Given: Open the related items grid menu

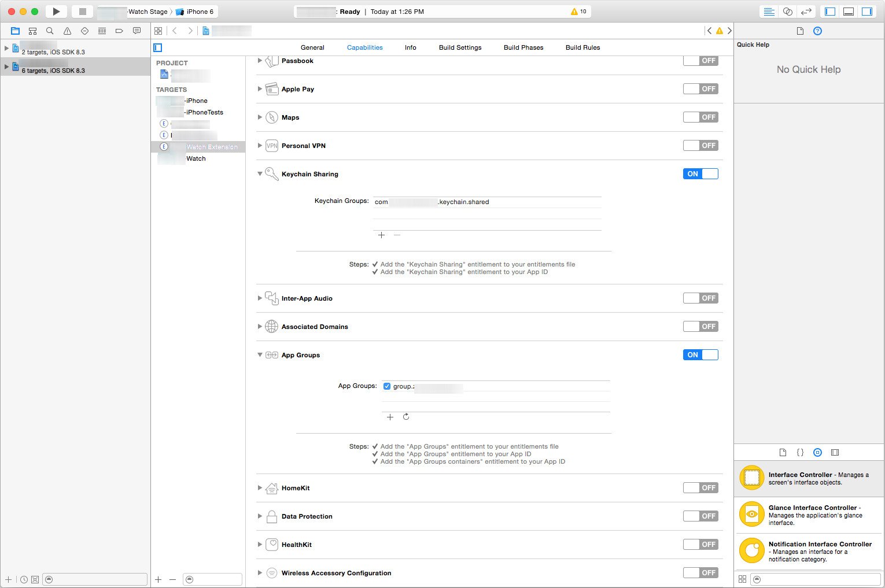Looking at the screenshot, I should tap(158, 31).
